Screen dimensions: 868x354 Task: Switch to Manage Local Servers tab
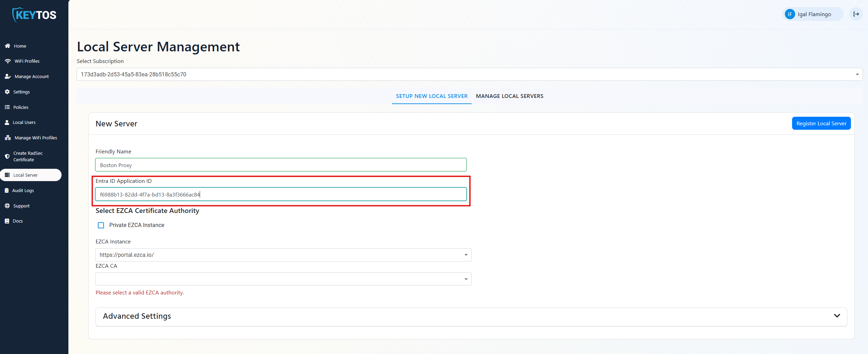pos(510,96)
